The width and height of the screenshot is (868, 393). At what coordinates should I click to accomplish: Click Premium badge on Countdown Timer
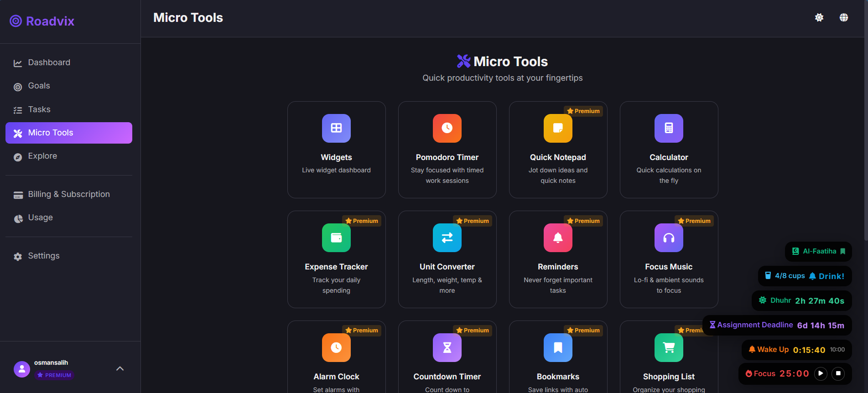(473, 330)
